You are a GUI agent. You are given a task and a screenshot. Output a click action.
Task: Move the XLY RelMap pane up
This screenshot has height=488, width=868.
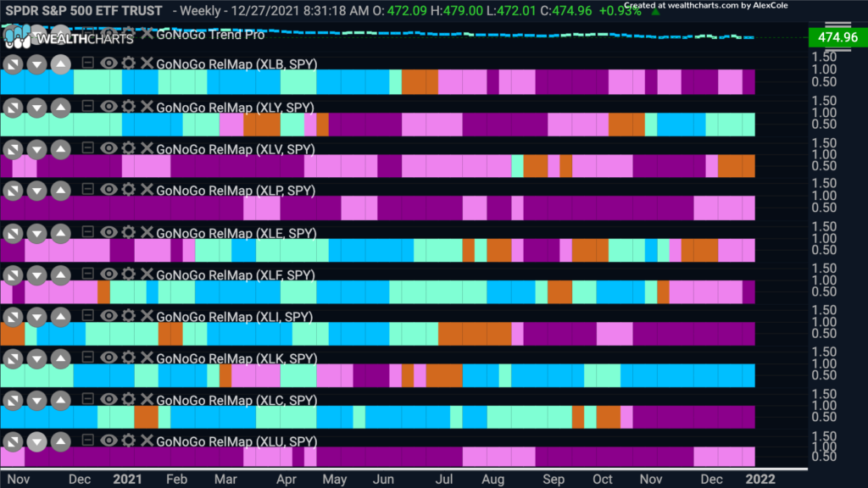pos(60,108)
